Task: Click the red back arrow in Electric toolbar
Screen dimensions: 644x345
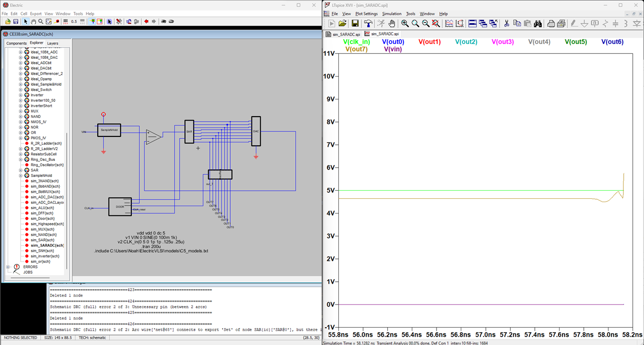Action: click(x=146, y=22)
